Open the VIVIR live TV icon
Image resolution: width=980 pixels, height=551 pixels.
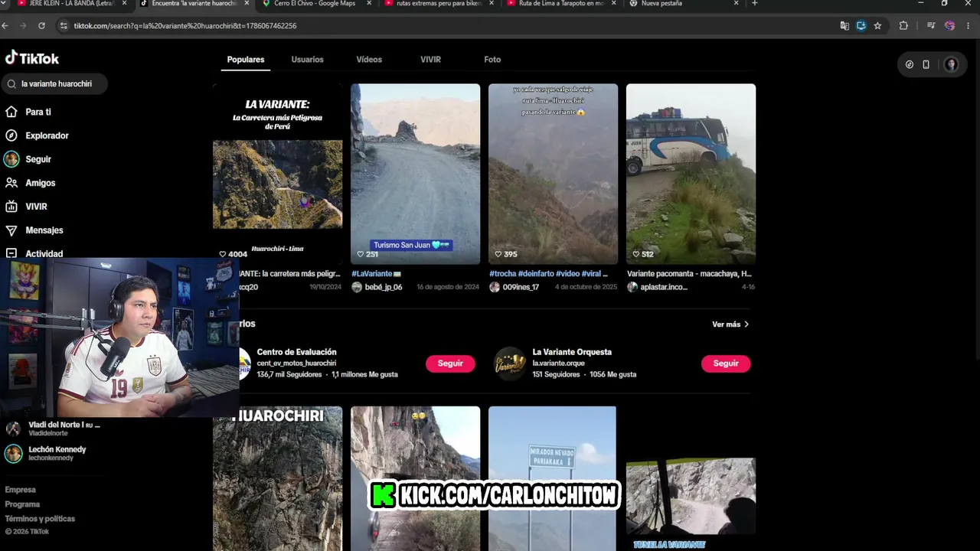[11, 207]
